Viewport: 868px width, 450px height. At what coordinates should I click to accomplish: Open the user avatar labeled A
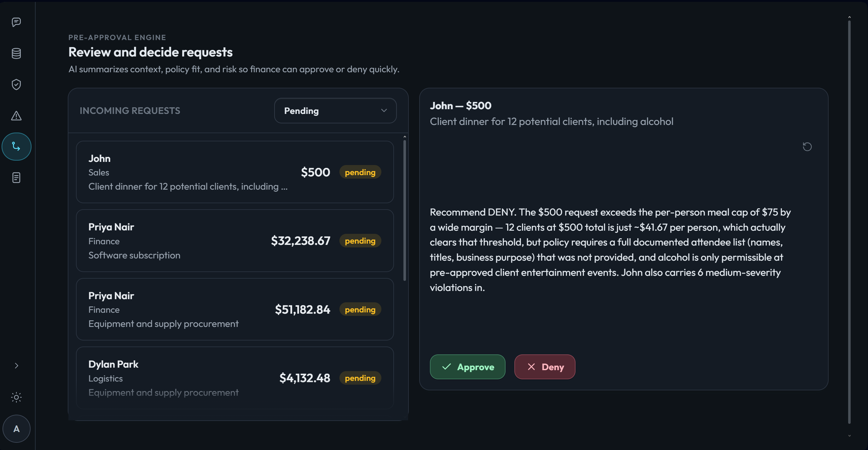16,429
